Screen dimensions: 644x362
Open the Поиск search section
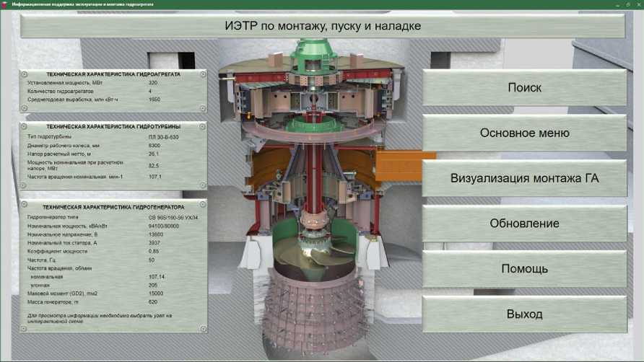pos(524,88)
